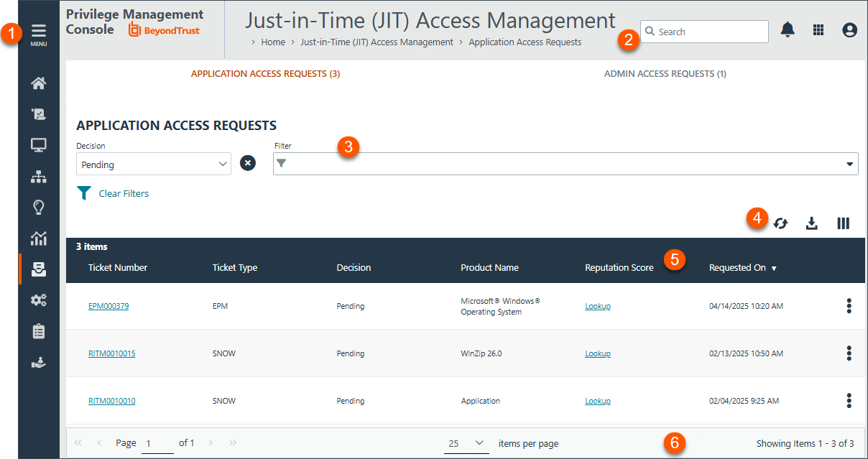
Task: Open ticket link EPM000379
Action: click(x=108, y=306)
